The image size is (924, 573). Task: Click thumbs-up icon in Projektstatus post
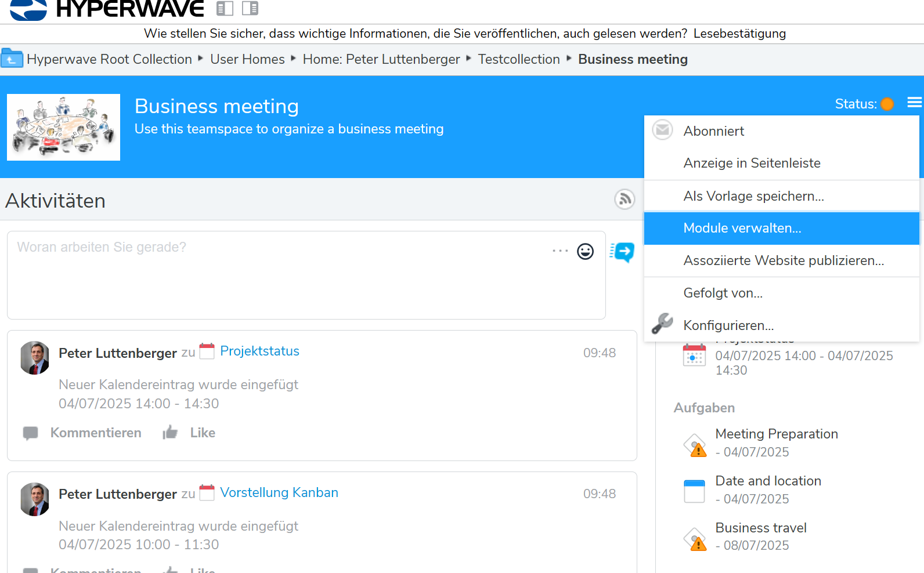pyautogui.click(x=170, y=432)
